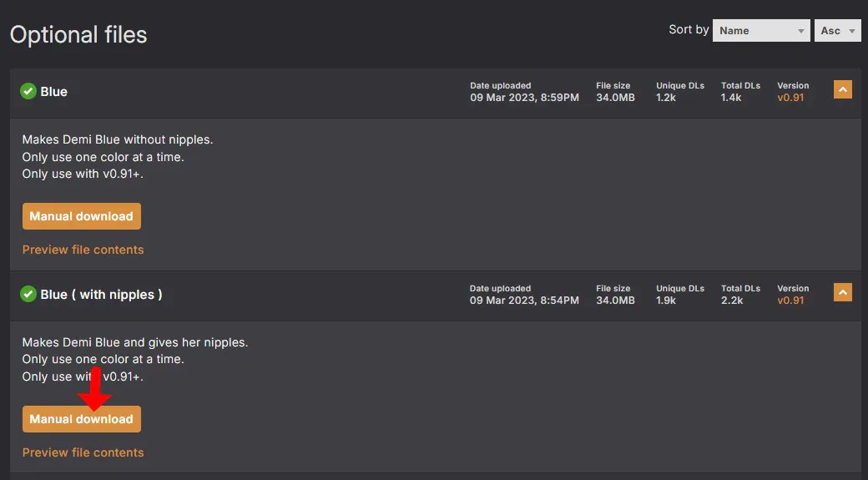The image size is (868, 480).
Task: Click the 1.4k Total DLs count
Action: click(x=732, y=98)
